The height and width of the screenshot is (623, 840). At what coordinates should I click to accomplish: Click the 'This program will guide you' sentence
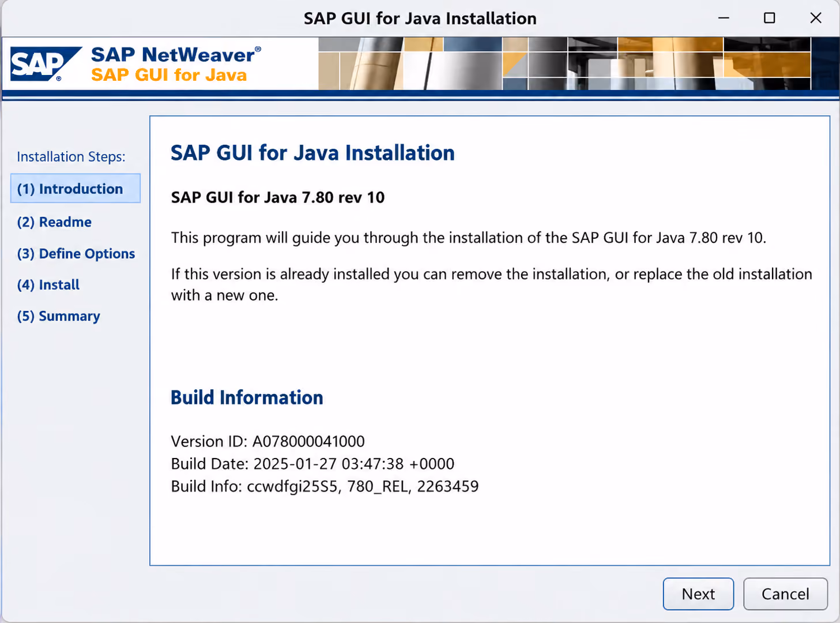click(469, 238)
